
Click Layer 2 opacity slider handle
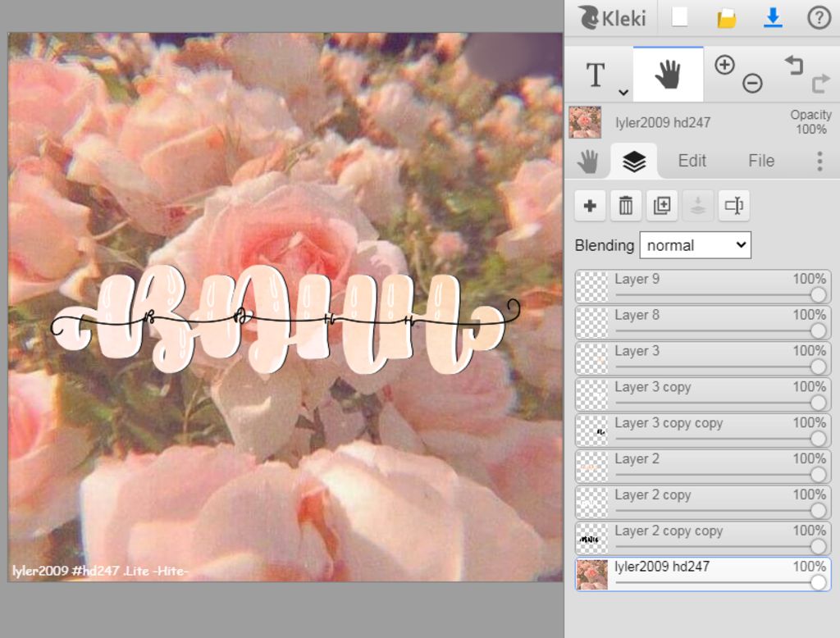[x=818, y=474]
